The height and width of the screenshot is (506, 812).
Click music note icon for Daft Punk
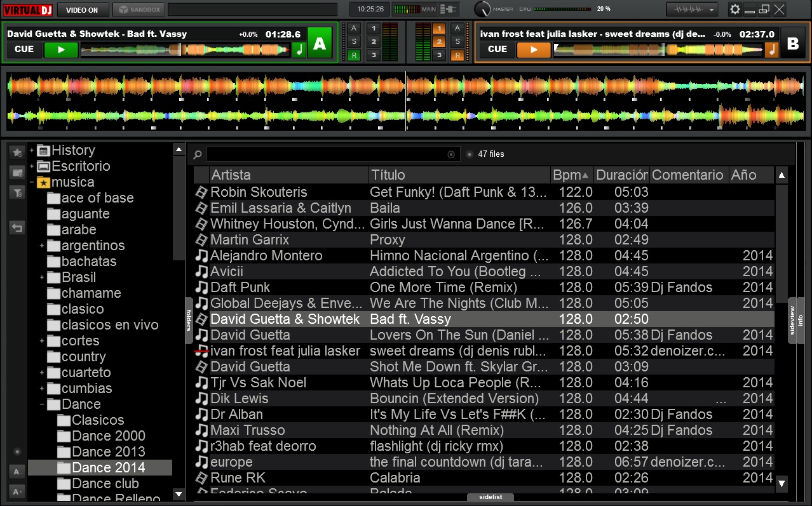pos(201,287)
